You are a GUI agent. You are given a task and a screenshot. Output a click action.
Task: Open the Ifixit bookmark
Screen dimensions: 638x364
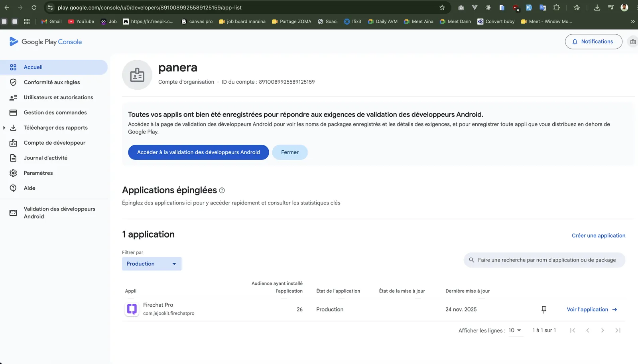(352, 22)
